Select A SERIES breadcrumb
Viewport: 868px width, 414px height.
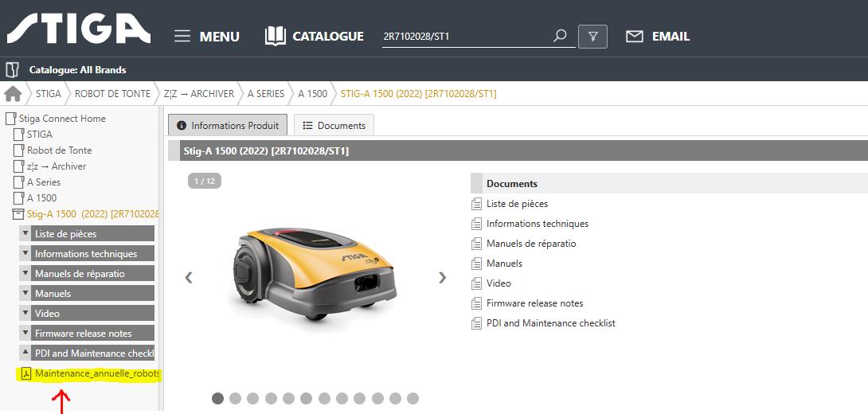266,93
